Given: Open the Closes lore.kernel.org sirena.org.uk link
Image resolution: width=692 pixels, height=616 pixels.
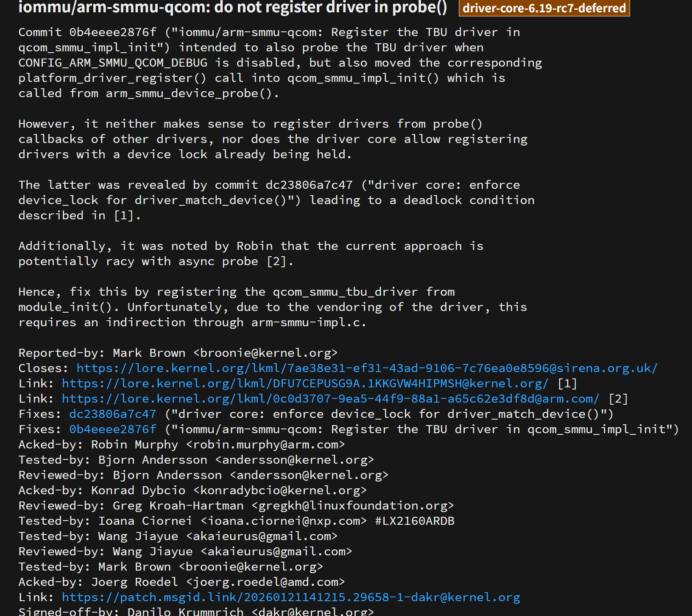Looking at the screenshot, I should 367,368.
